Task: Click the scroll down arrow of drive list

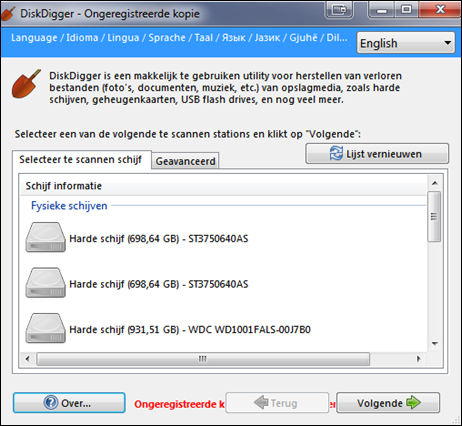Action: pos(434,344)
